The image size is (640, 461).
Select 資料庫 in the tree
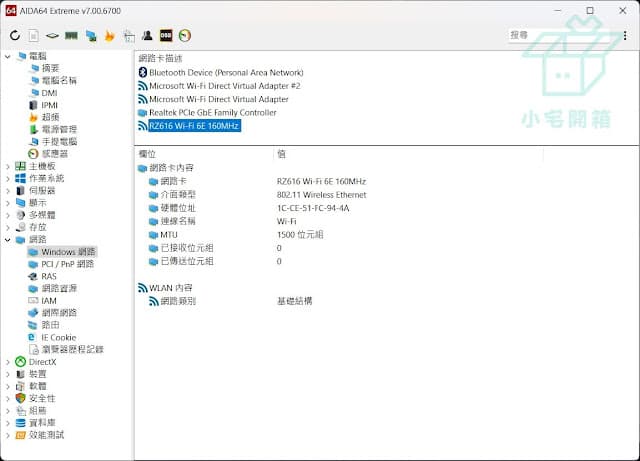coord(42,423)
